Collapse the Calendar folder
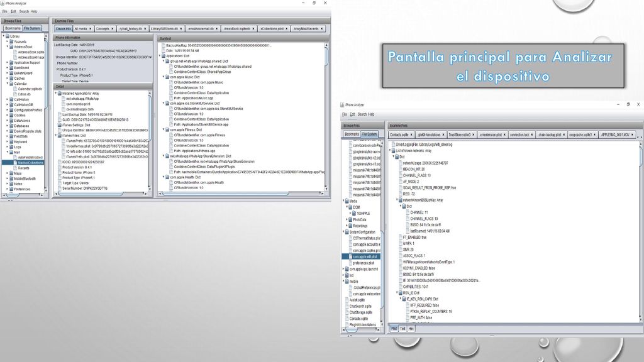644x362 pixels. 7,84
